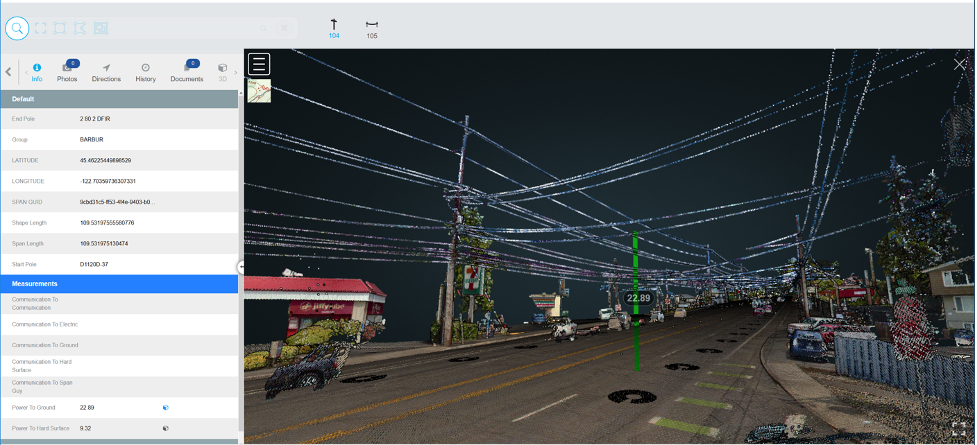Close the 3D point cloud viewer
977x445 pixels.
[960, 64]
